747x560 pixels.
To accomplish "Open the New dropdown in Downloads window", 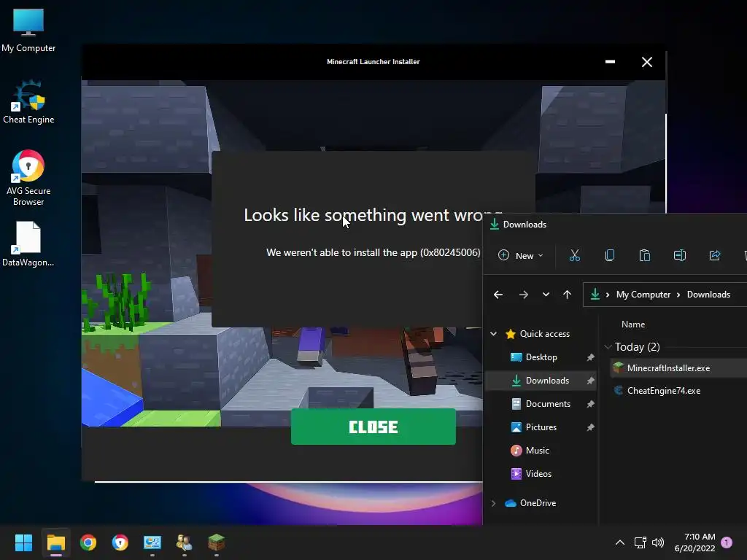I will pyautogui.click(x=520, y=256).
